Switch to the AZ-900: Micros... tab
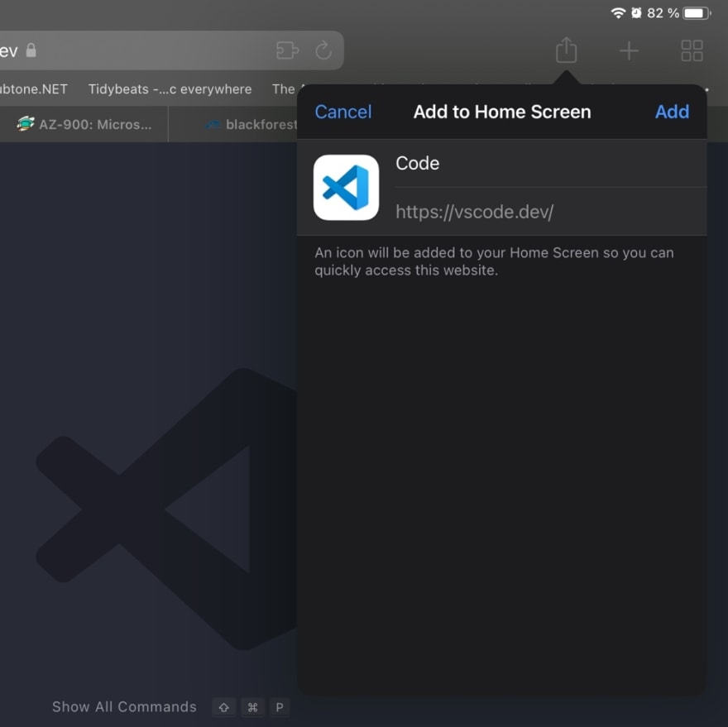 [84, 124]
